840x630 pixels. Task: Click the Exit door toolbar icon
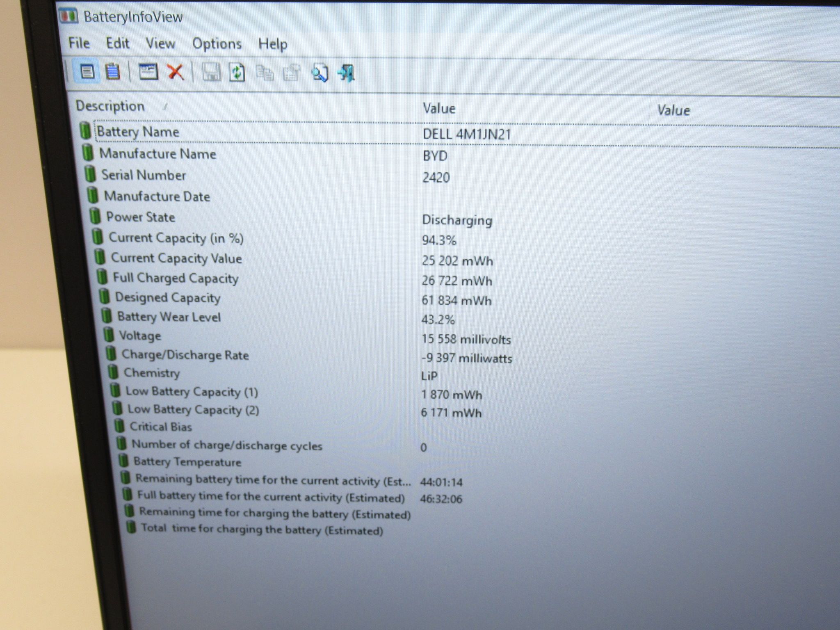tap(347, 73)
